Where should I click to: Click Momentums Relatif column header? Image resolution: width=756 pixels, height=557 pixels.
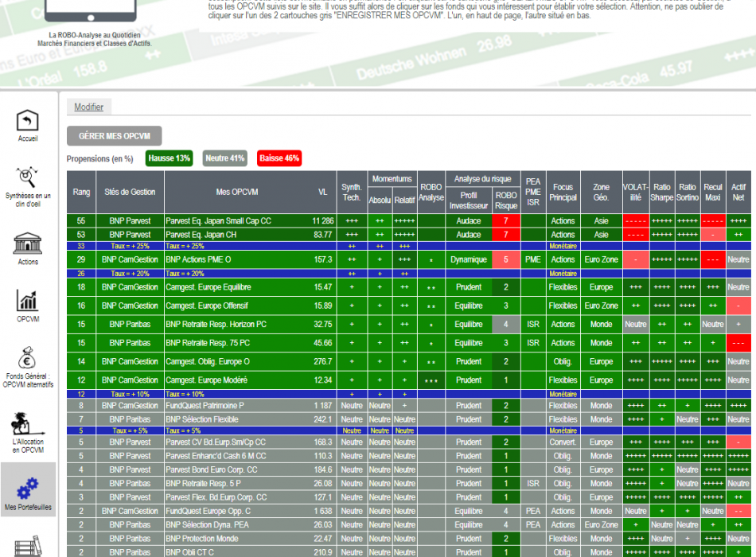coord(404,200)
